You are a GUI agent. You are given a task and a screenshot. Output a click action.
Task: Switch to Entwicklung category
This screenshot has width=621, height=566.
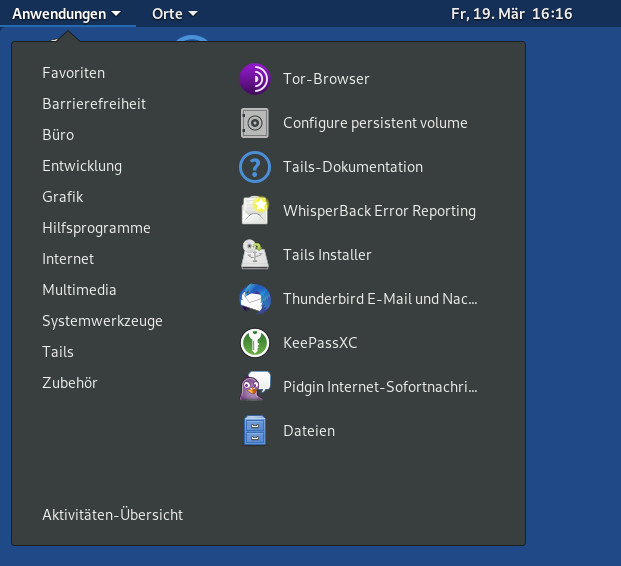tap(82, 166)
